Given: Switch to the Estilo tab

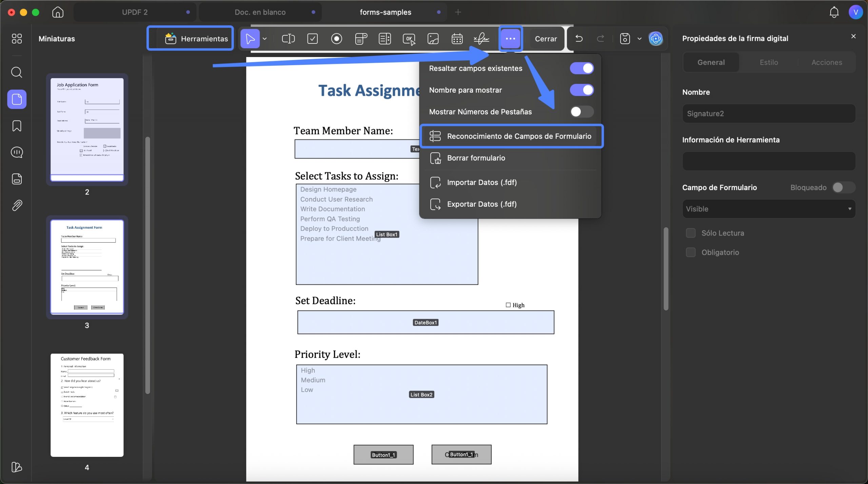Looking at the screenshot, I should pyautogui.click(x=769, y=62).
